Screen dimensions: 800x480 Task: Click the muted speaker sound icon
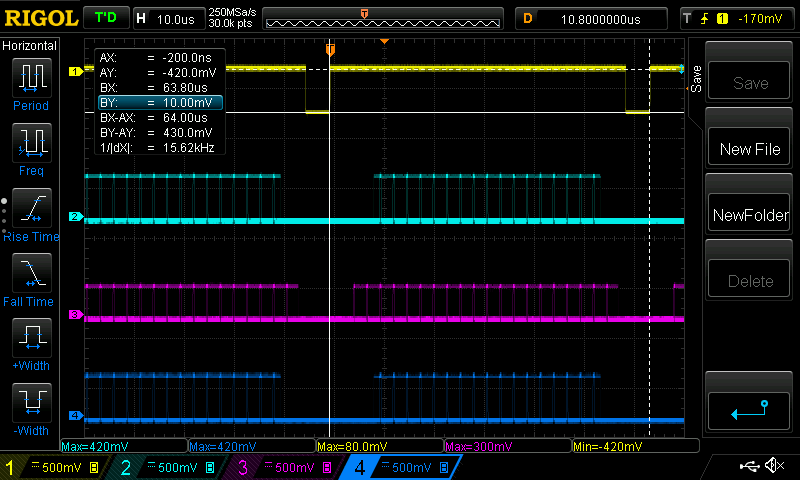774,465
